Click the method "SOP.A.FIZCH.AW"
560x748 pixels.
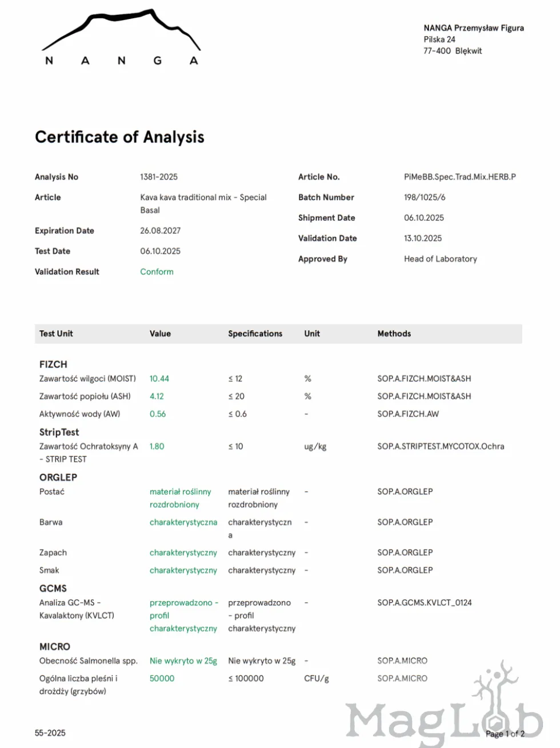408,414
